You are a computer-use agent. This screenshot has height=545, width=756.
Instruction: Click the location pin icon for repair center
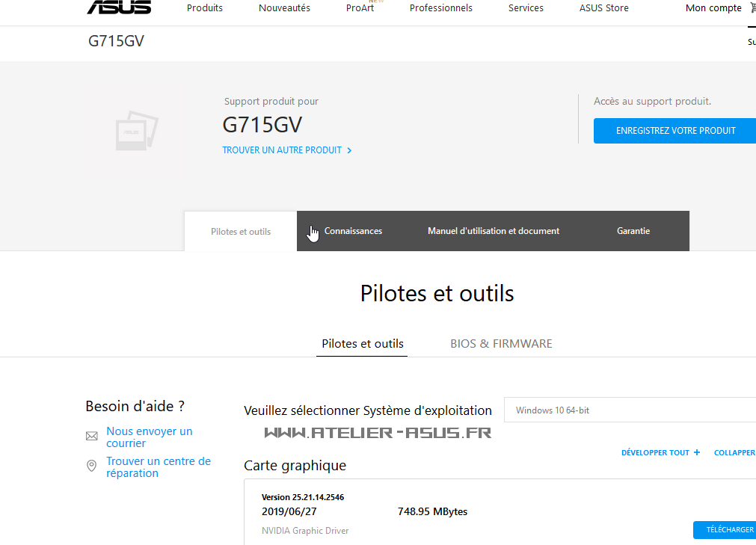tap(91, 466)
